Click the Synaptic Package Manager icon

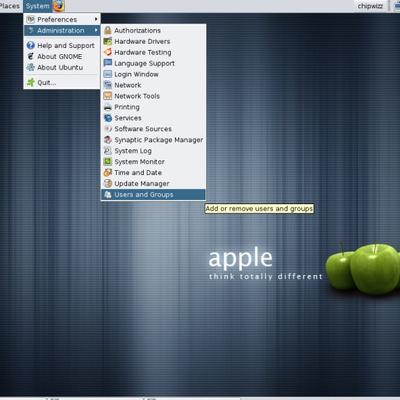pos(107,140)
